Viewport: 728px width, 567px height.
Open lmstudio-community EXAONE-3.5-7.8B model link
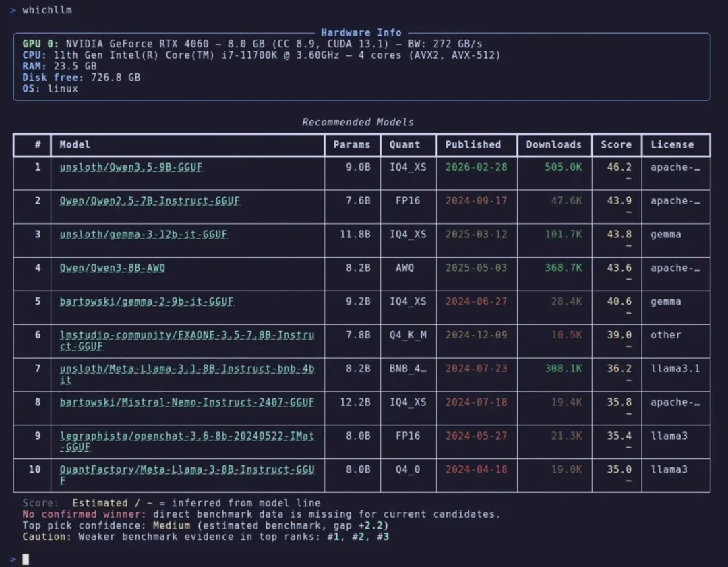pyautogui.click(x=187, y=341)
